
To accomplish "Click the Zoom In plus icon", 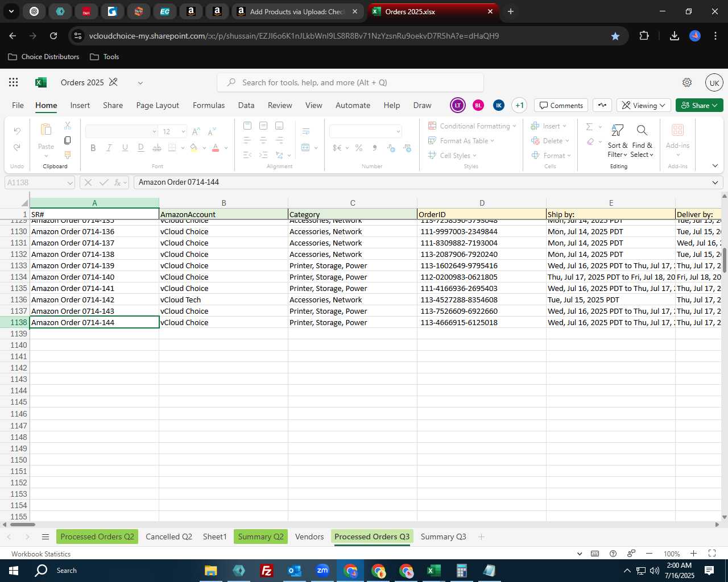I will 693,554.
